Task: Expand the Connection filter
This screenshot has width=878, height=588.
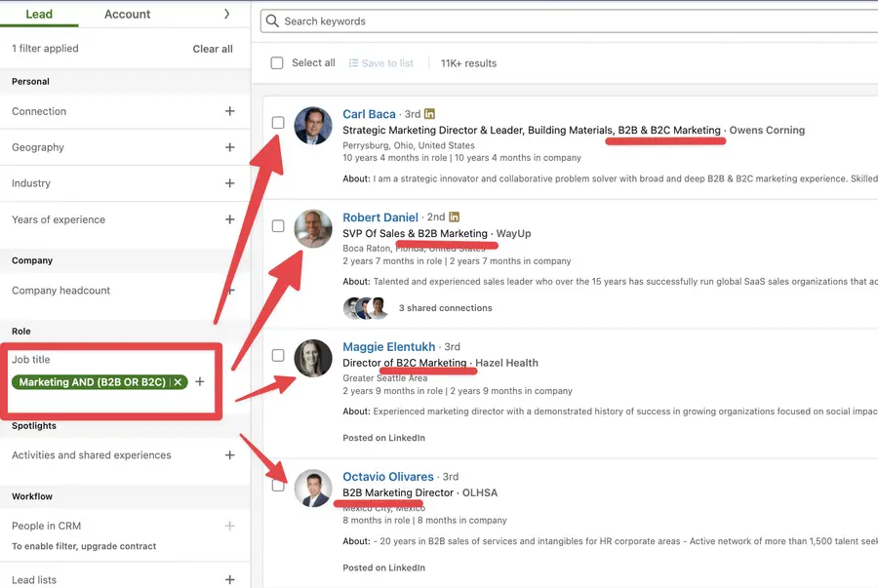Action: [230, 111]
